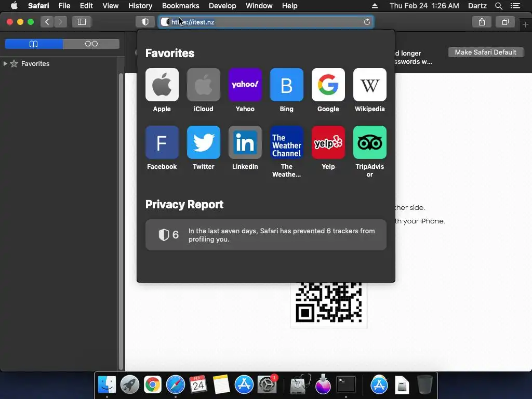
Task: Click the Privacy Report shield toolbar button
Action: click(145, 22)
